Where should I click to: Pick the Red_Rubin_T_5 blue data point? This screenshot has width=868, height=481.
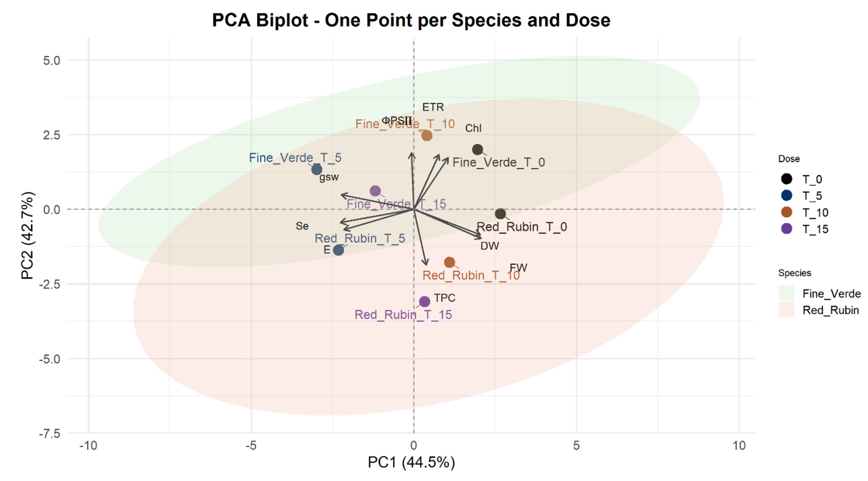tap(338, 250)
